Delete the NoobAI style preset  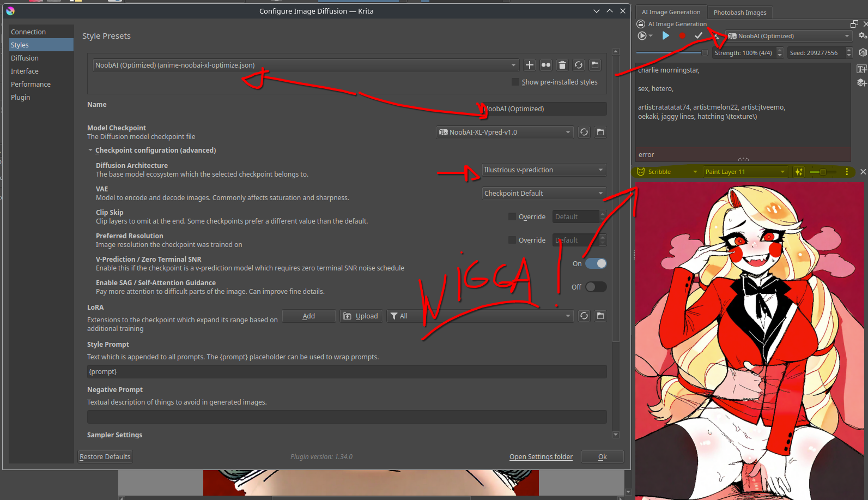pos(562,65)
